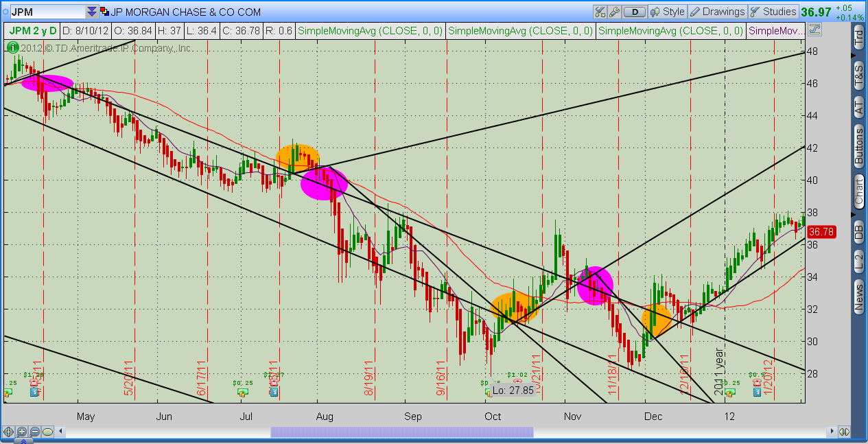The image size is (868, 444).
Task: Click the April earnings phone icon
Action: [34, 382]
